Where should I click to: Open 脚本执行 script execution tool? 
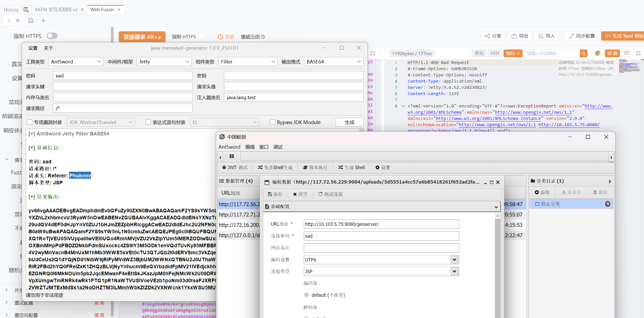tap(315, 168)
